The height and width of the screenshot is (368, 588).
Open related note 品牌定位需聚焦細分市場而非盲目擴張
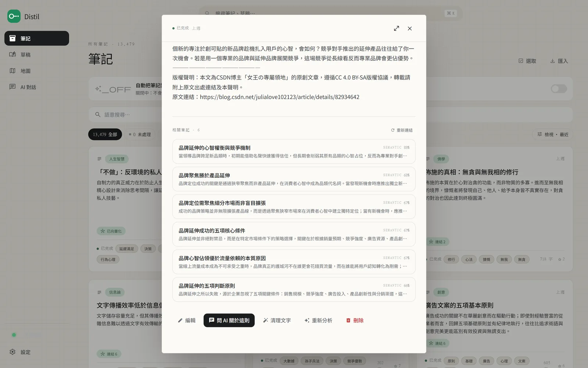click(294, 206)
